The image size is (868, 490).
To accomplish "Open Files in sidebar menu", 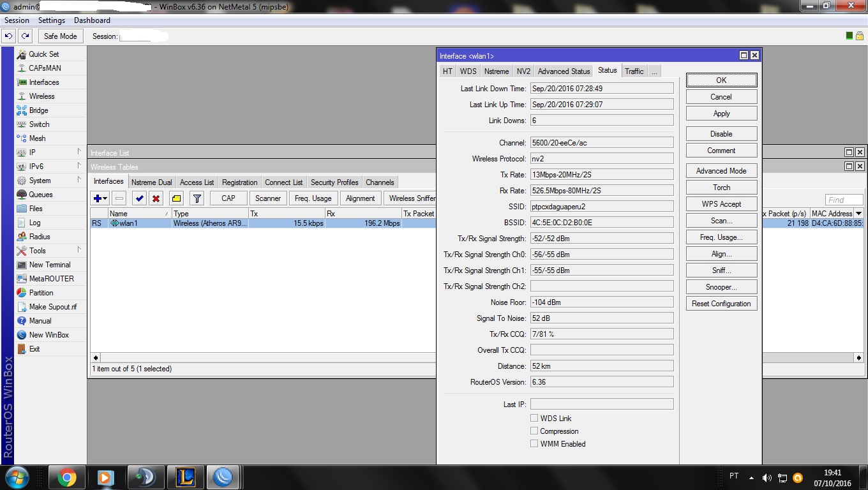I will [x=36, y=209].
